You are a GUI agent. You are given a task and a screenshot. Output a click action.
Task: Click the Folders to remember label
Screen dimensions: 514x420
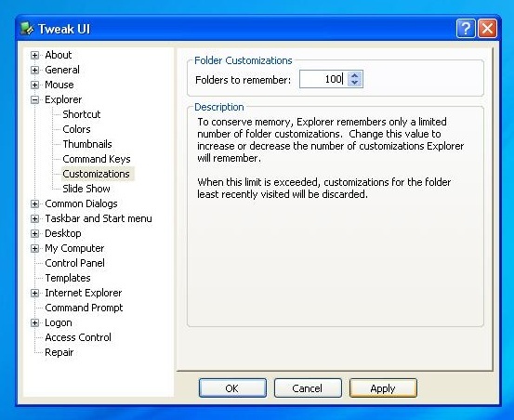click(243, 80)
